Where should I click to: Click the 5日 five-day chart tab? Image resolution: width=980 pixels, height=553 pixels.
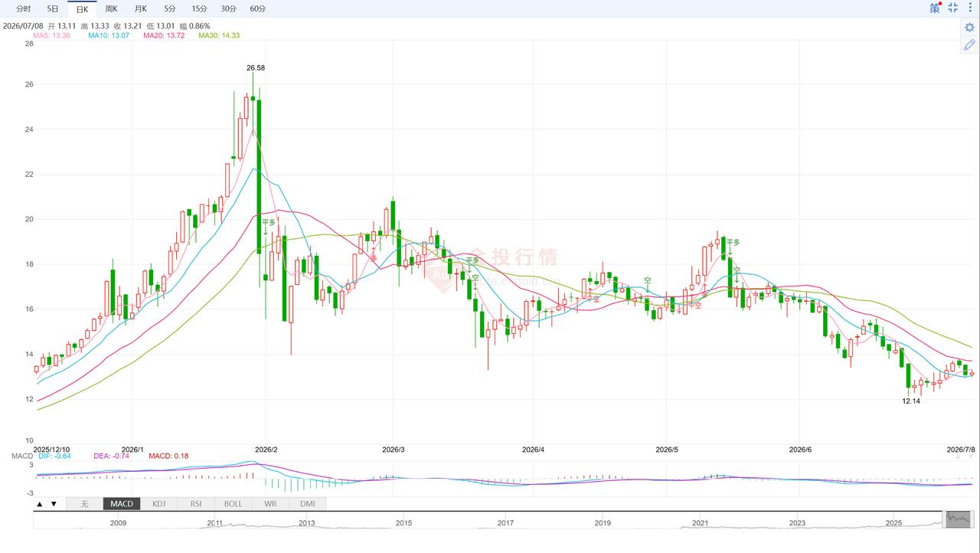(x=52, y=8)
